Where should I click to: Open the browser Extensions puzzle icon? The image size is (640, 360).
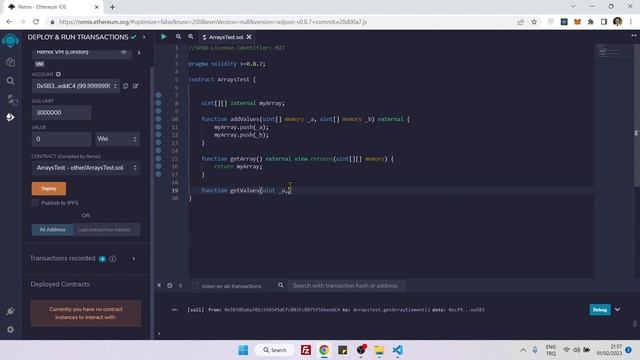coord(591,22)
